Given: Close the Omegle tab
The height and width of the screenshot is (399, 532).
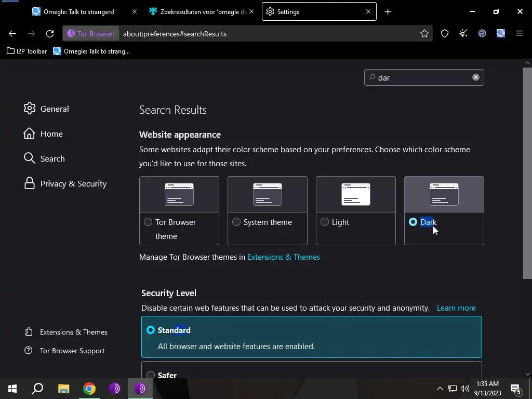Looking at the screenshot, I should coord(135,11).
